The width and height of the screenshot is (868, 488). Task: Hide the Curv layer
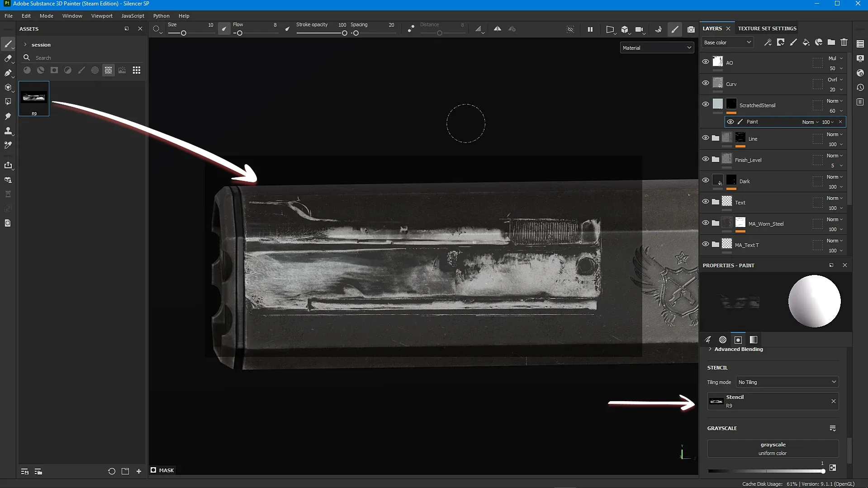pos(706,83)
